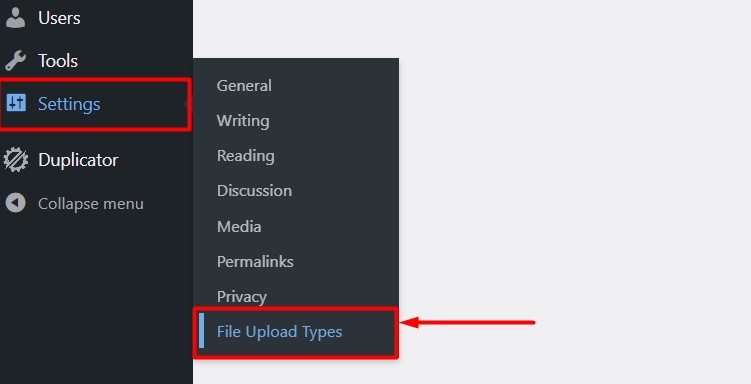Screen dimensions: 751x384
Task: Open the Duplicator plugin menu
Action: tap(78, 160)
